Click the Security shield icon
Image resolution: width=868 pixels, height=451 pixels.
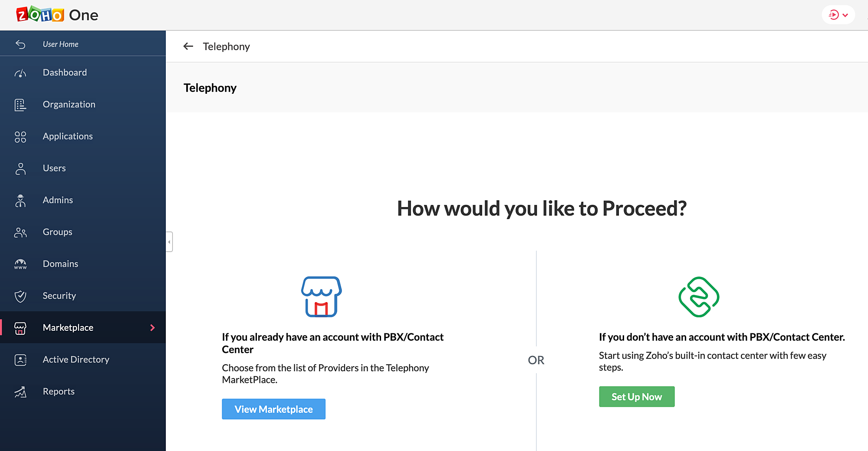(20, 296)
